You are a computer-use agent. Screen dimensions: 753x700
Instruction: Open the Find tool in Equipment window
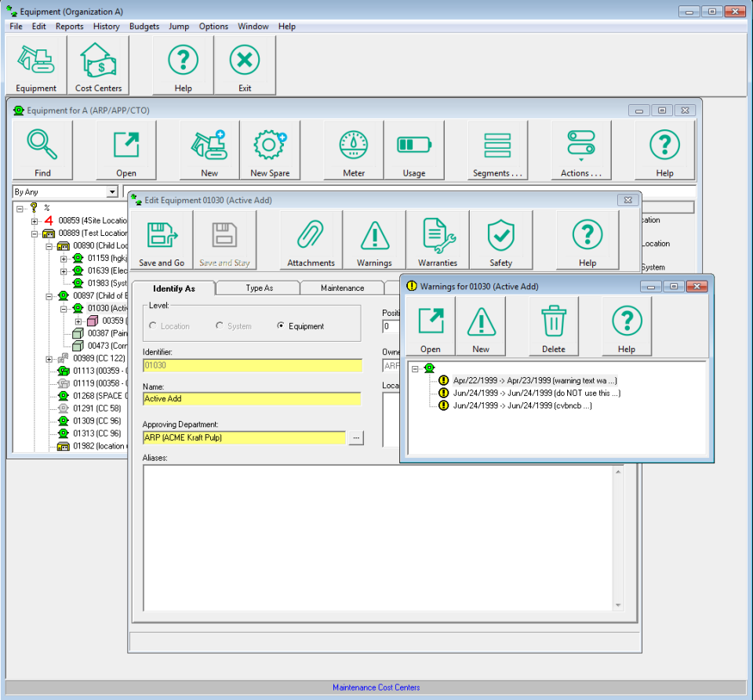pos(42,150)
